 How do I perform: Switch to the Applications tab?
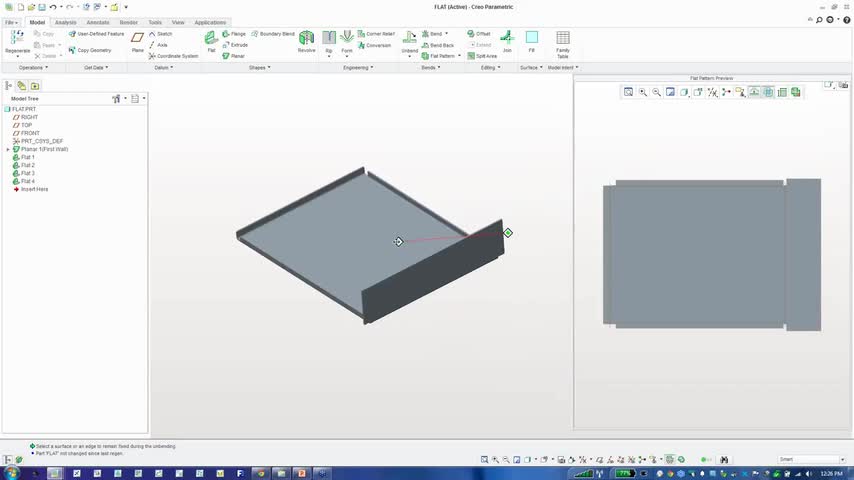[210, 22]
